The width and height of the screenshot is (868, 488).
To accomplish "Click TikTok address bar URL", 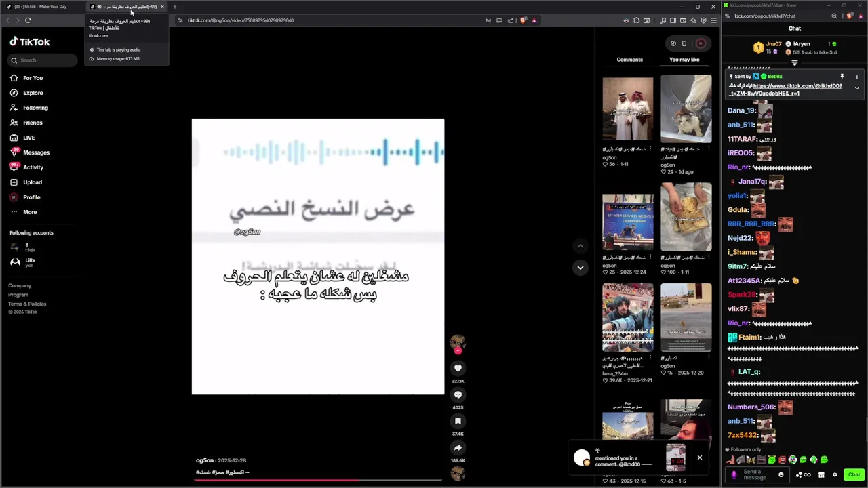I will pyautogui.click(x=240, y=20).
